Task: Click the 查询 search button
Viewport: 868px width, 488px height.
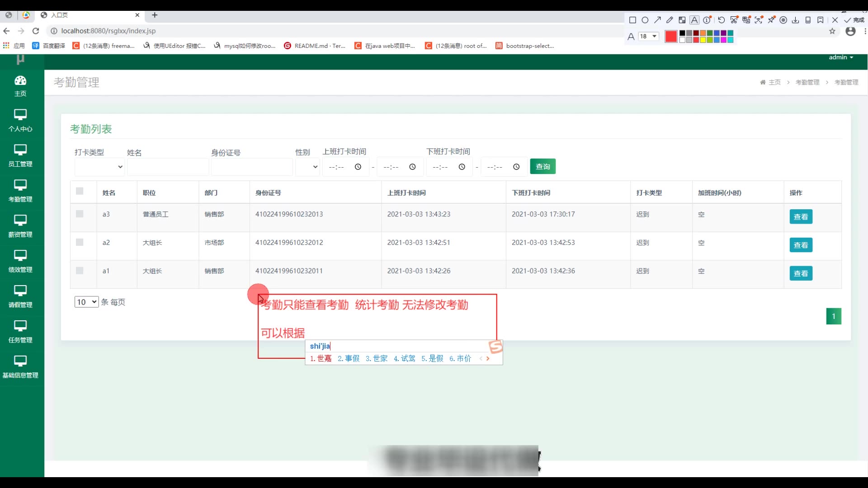Action: tap(542, 167)
